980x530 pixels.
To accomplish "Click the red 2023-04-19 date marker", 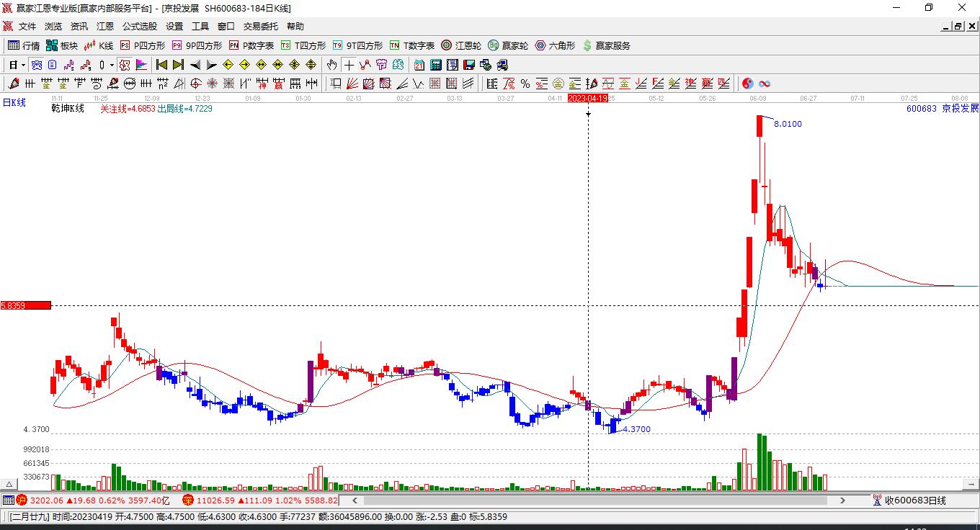I will 588,98.
